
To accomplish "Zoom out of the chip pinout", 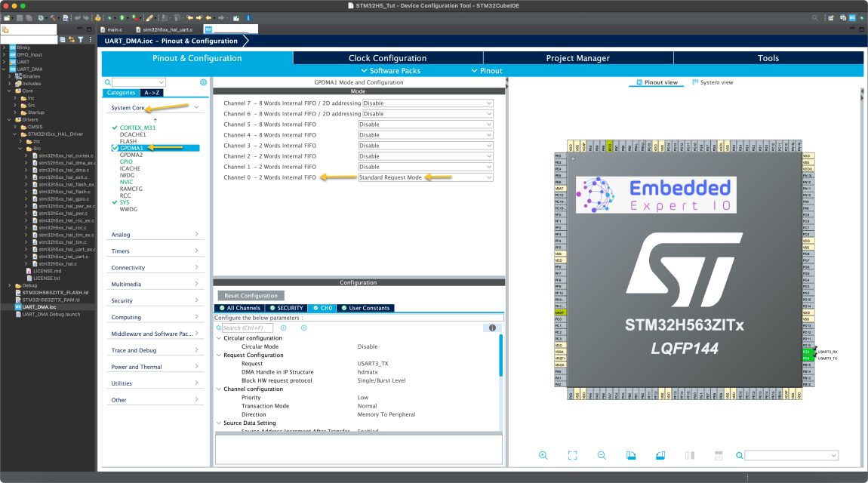I will (602, 455).
